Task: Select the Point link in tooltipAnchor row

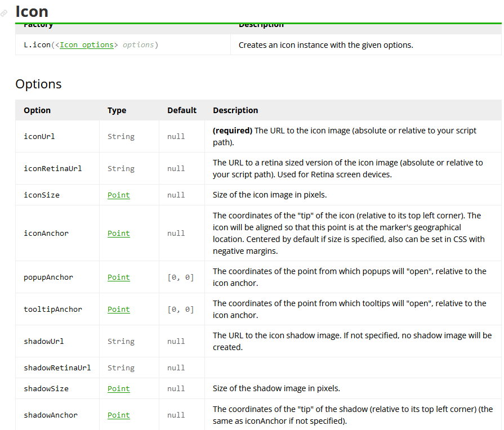Action: (x=118, y=310)
